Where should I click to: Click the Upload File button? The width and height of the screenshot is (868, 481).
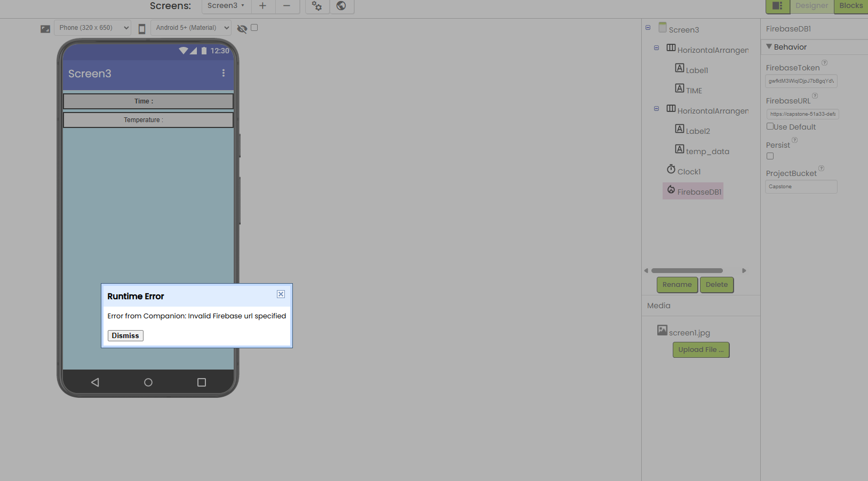pos(700,350)
